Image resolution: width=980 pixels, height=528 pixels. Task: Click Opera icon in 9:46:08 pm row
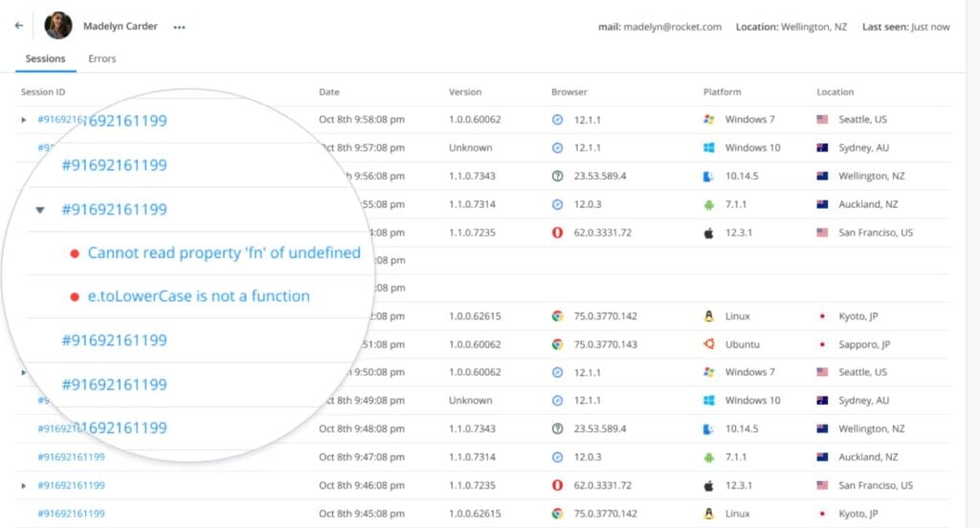[x=558, y=486]
